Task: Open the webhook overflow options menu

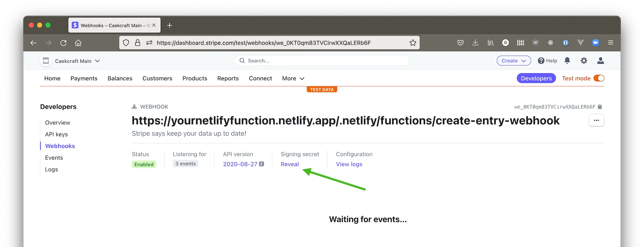Action: [596, 120]
